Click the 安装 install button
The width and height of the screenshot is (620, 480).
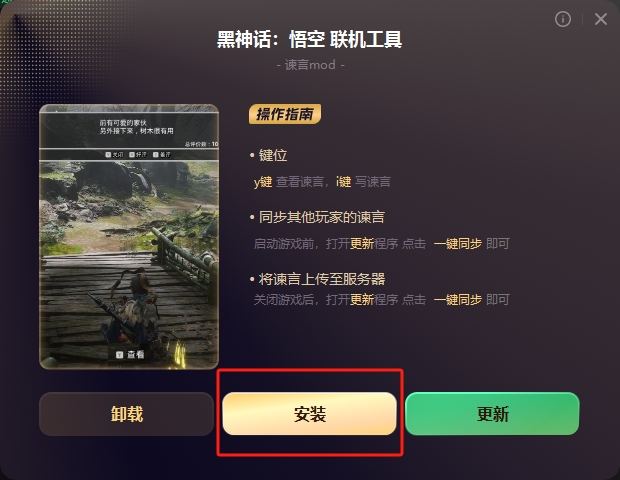coord(309,414)
